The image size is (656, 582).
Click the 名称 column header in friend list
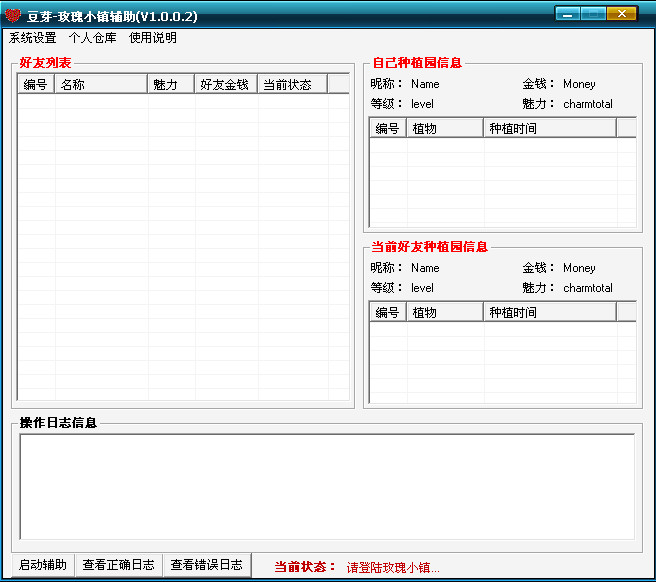101,85
